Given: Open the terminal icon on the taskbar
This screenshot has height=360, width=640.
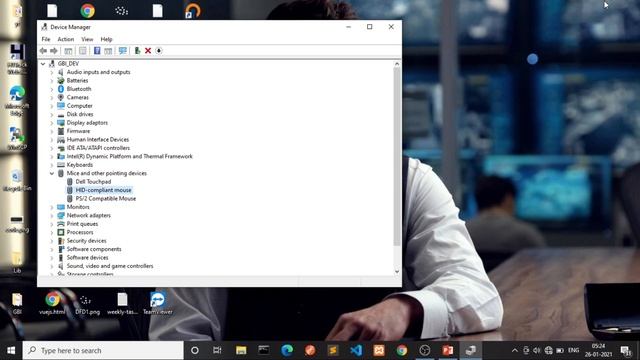Looking at the screenshot, I should pos(264,350).
